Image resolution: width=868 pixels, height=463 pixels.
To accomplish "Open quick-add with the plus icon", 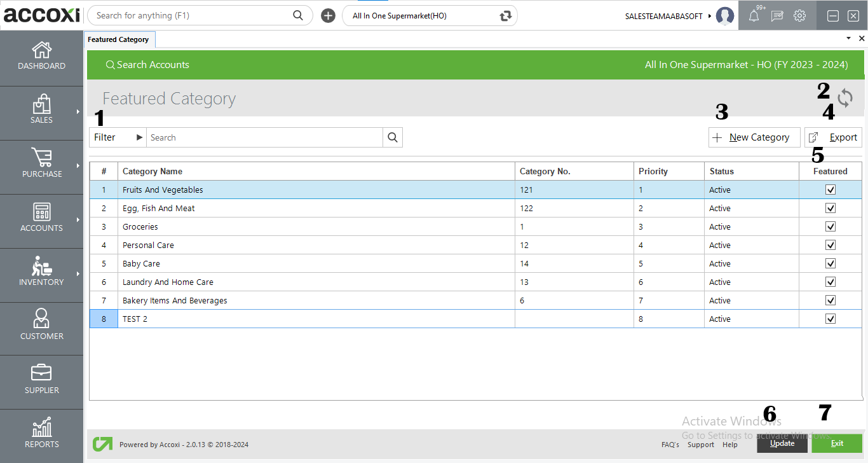I will click(328, 15).
